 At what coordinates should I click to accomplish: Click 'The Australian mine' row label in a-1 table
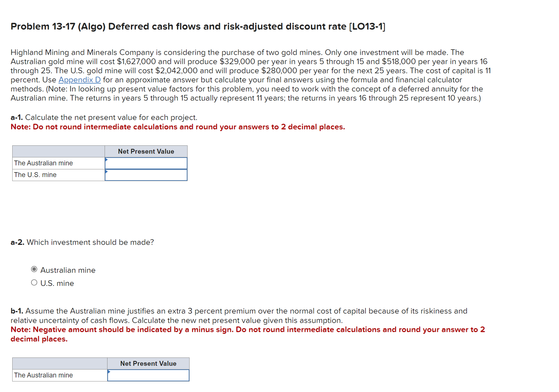click(x=43, y=163)
